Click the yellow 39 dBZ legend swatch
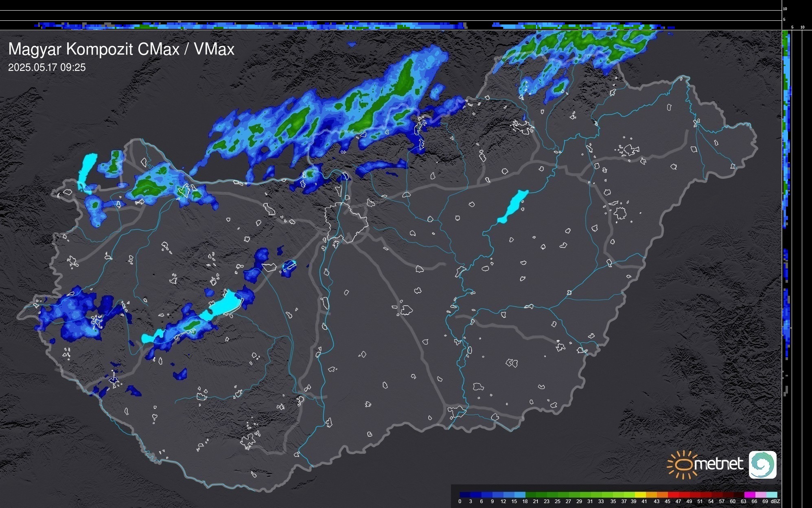 pyautogui.click(x=639, y=495)
